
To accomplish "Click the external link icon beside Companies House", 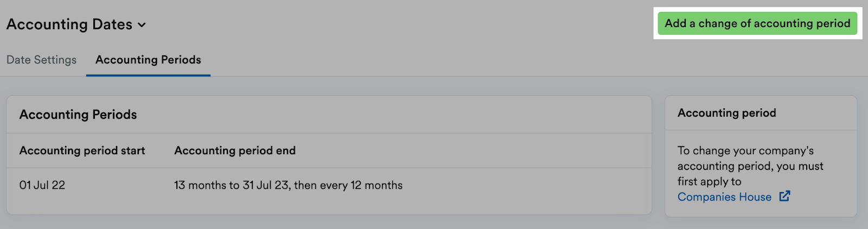I will click(784, 196).
